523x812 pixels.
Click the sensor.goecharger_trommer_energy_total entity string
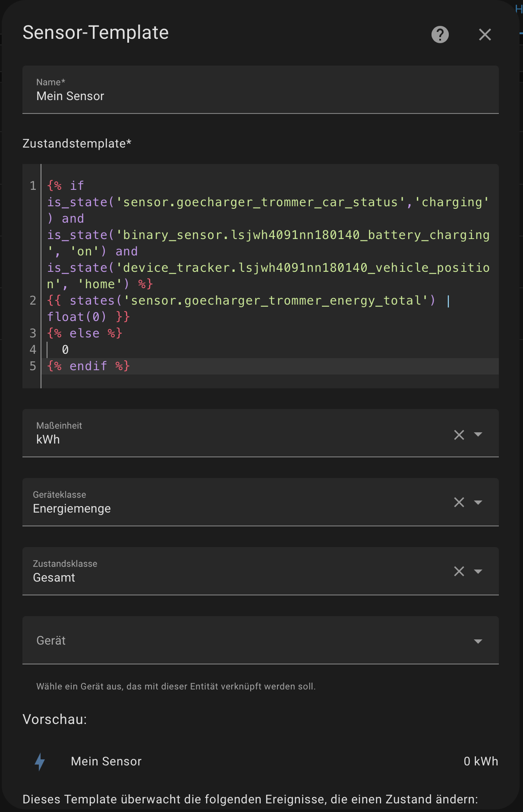point(275,301)
